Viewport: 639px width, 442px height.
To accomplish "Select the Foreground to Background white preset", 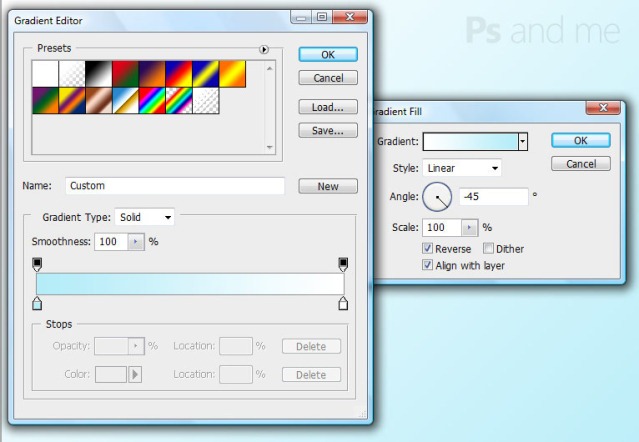I will pyautogui.click(x=45, y=74).
